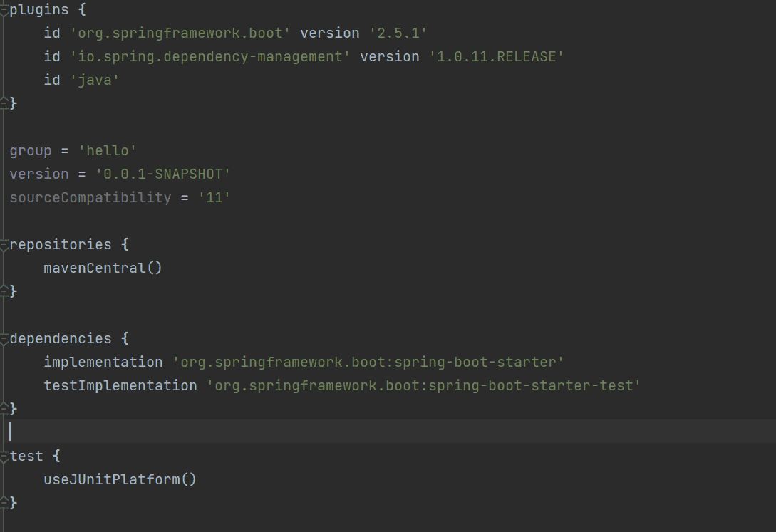Click the mavenCentral() call
This screenshot has height=532, width=776.
point(103,268)
